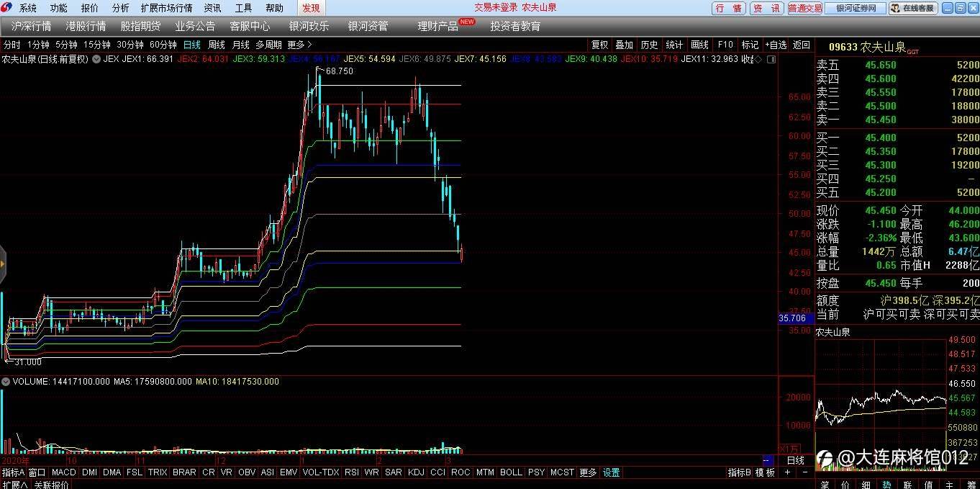Image resolution: width=980 pixels, height=489 pixels.
Task: Select 周线 weekly chart period
Action: coord(217,45)
